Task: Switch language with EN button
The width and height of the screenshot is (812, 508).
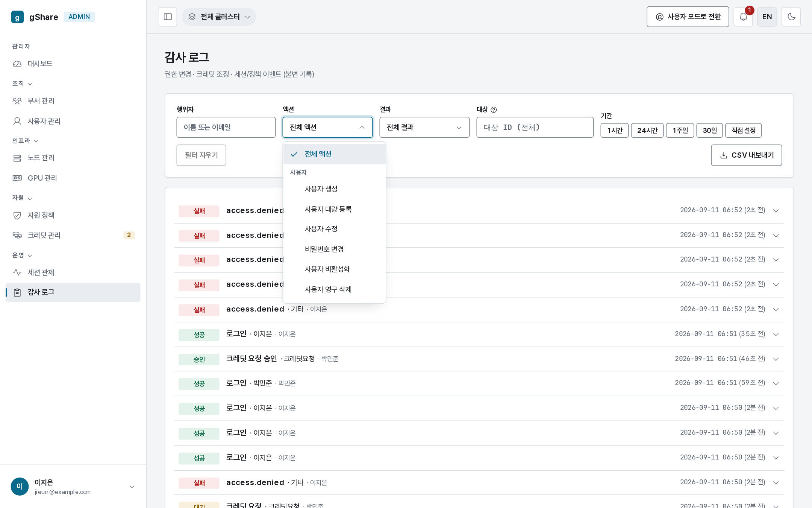Action: pyautogui.click(x=767, y=17)
